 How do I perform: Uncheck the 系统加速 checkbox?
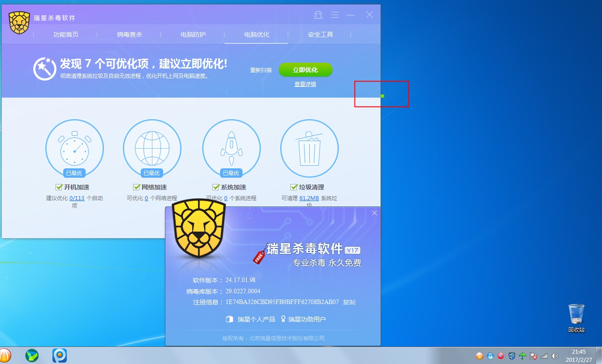(x=216, y=187)
